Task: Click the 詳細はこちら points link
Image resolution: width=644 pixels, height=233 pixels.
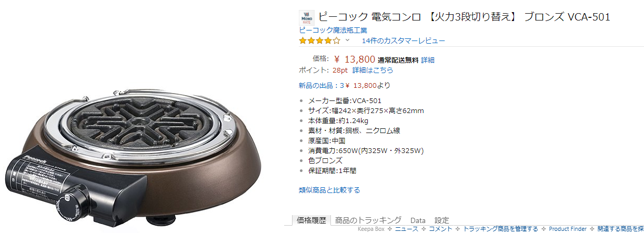Action: pos(373,70)
